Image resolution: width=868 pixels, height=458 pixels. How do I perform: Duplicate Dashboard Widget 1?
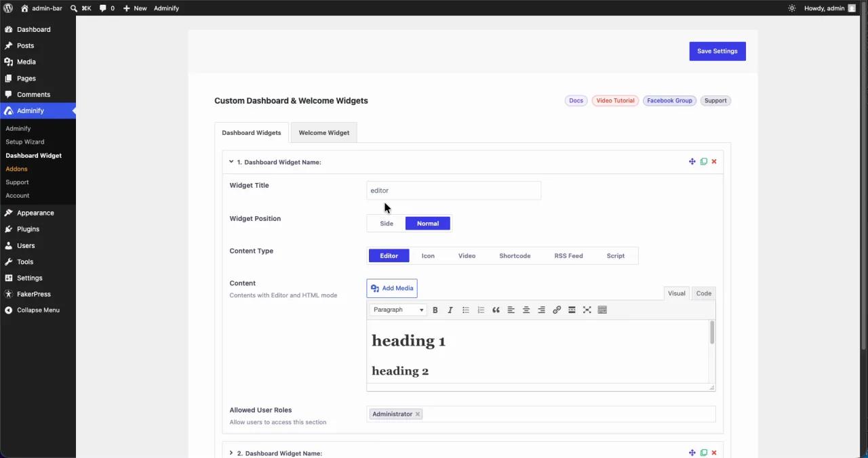pos(703,161)
